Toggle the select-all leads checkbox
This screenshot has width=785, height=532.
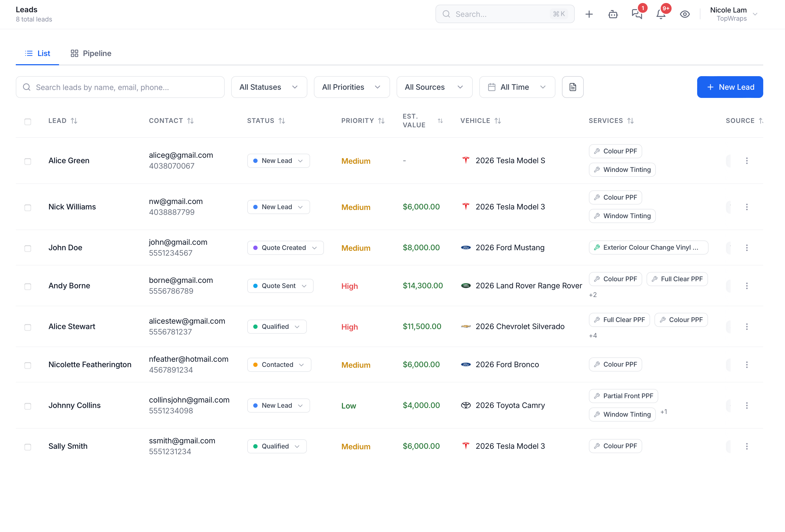point(28,122)
